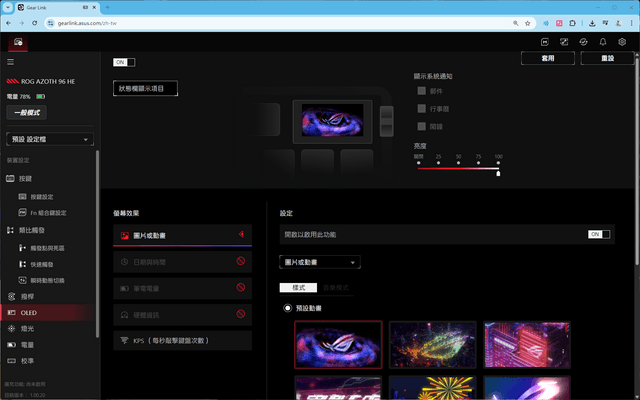Click the 校準 calibration icon in the sidebar
Image resolution: width=640 pixels, height=400 pixels.
pyautogui.click(x=11, y=361)
